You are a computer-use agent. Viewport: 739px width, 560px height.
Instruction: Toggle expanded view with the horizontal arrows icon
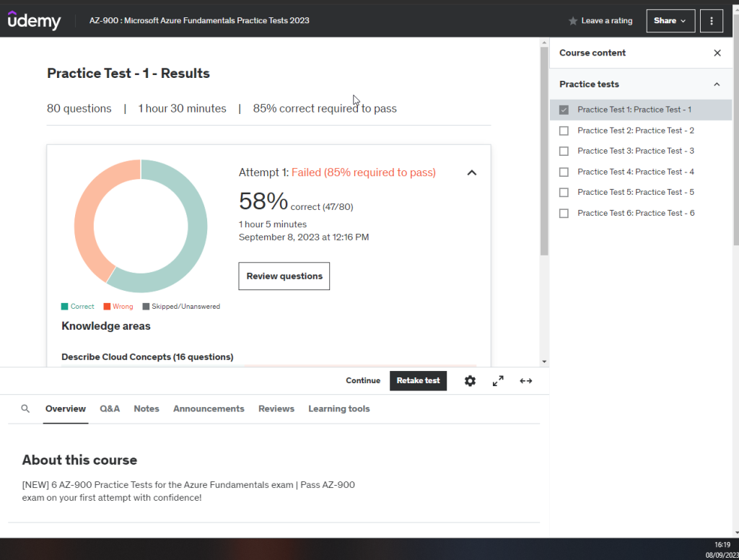coord(526,381)
